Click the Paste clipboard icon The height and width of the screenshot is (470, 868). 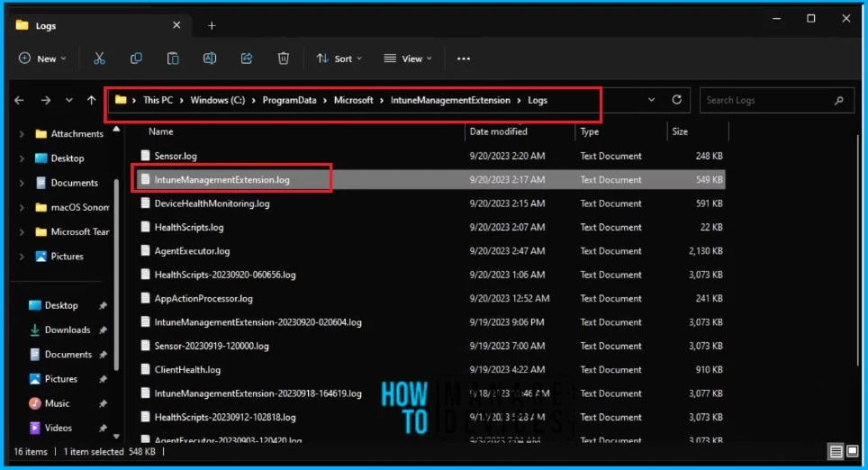173,59
